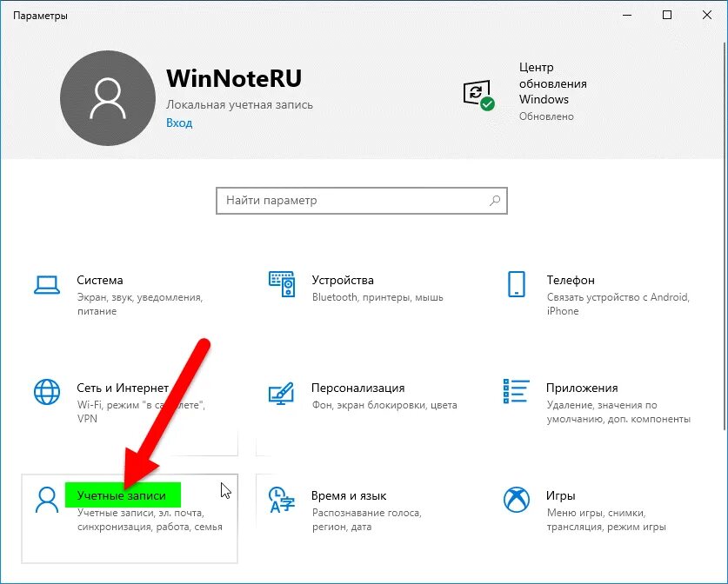728x584 pixels.
Task: Click the Центр обновления Windows label
Action: click(x=553, y=83)
